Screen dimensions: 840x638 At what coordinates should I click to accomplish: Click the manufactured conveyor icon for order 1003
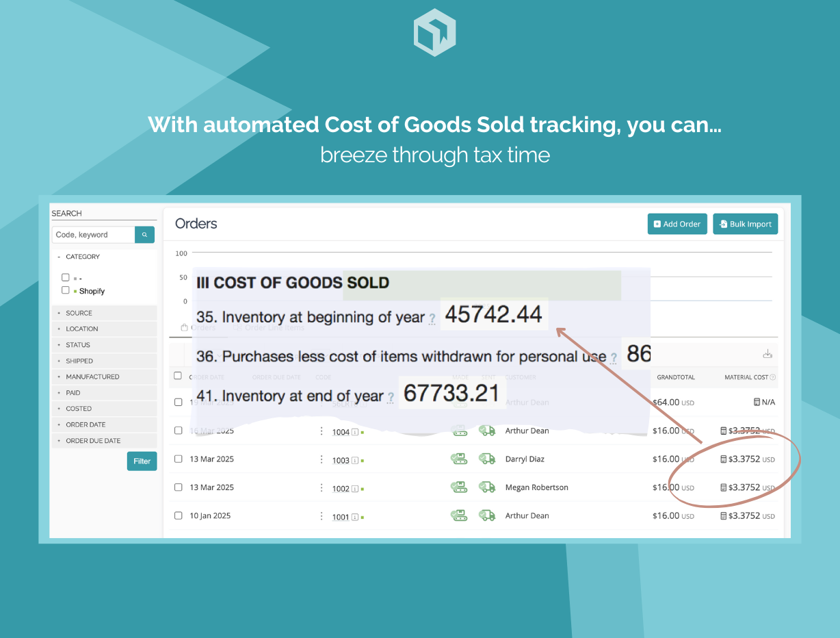458,459
